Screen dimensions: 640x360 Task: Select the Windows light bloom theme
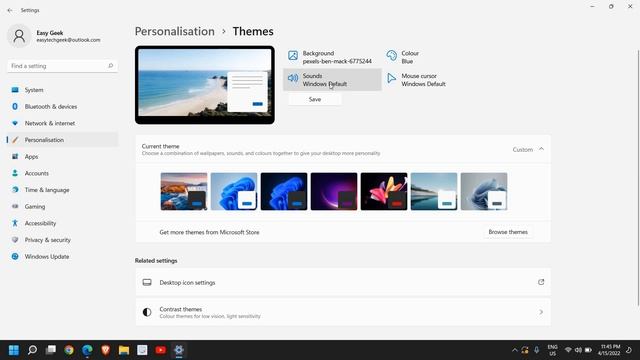(234, 191)
